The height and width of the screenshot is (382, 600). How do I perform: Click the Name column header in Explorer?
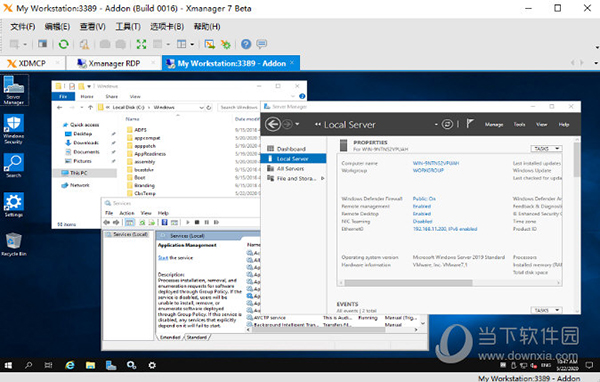(x=132, y=119)
